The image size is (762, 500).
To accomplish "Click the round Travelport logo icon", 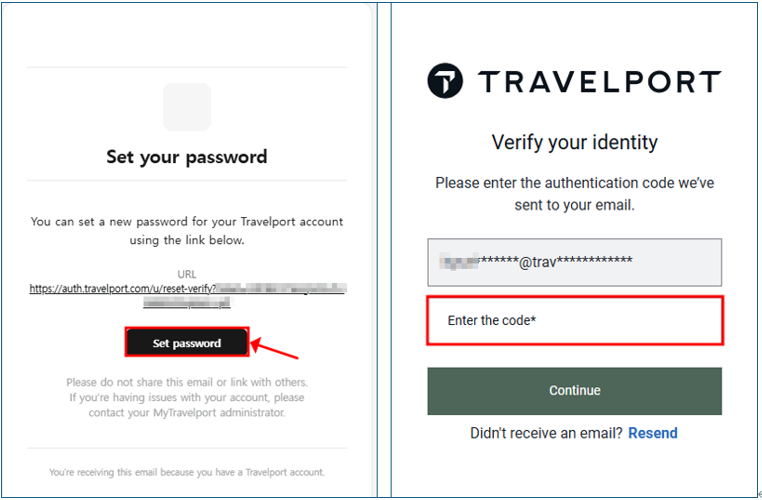I will 445,81.
